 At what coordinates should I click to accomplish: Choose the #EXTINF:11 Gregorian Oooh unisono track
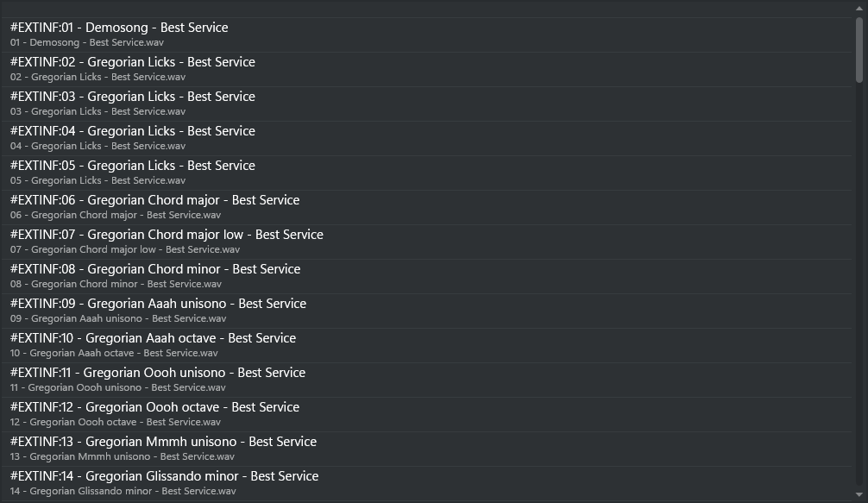point(158,373)
